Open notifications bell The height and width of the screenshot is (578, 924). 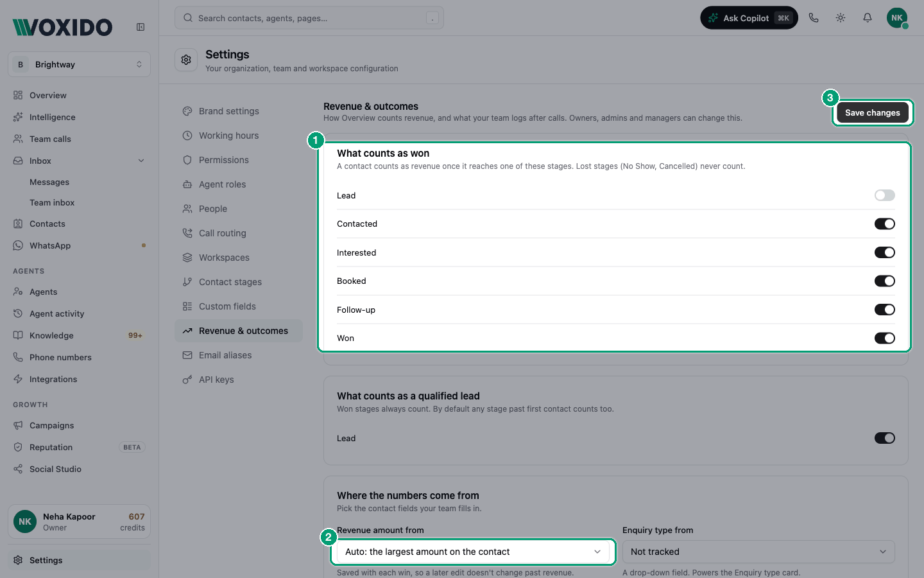[868, 18]
